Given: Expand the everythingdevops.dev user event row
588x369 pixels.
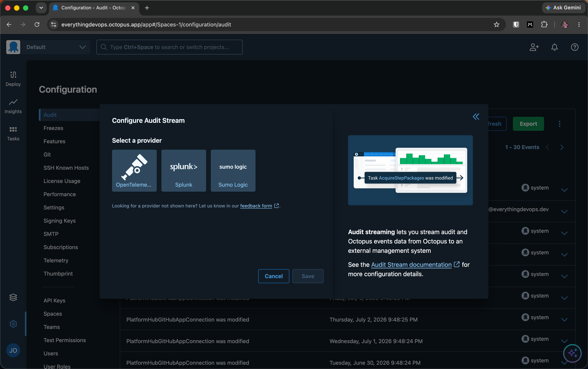Looking at the screenshot, I should point(564,211).
